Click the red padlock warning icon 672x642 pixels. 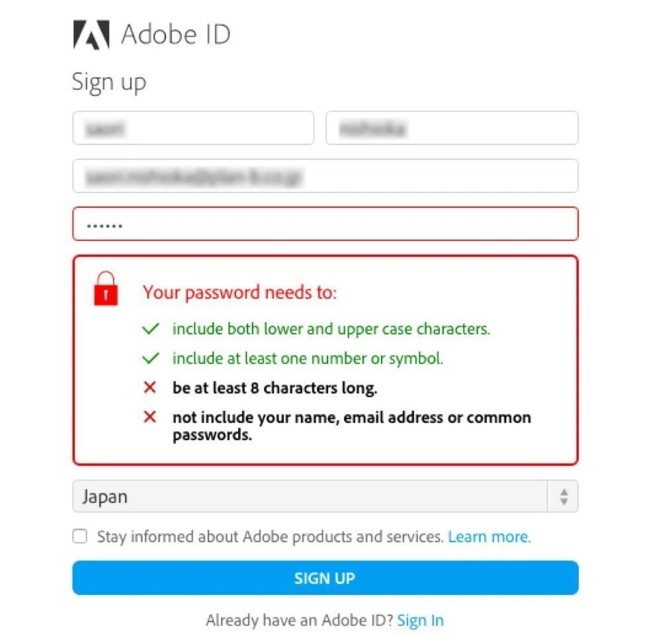click(x=105, y=288)
